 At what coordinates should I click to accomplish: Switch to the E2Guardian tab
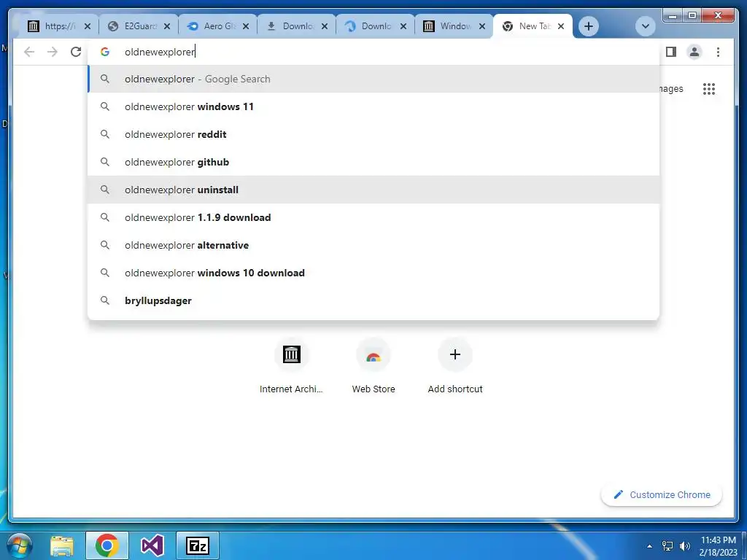point(139,26)
